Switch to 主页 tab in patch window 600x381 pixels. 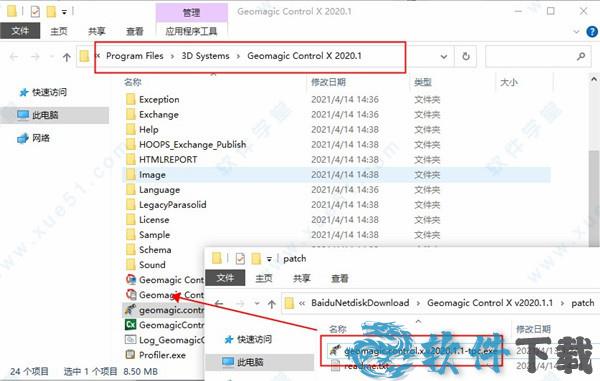[264, 278]
